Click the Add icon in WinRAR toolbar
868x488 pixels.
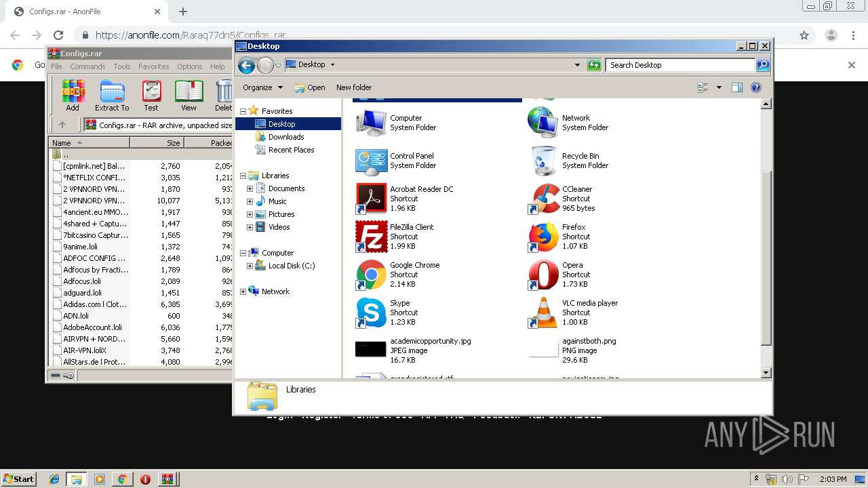point(73,96)
